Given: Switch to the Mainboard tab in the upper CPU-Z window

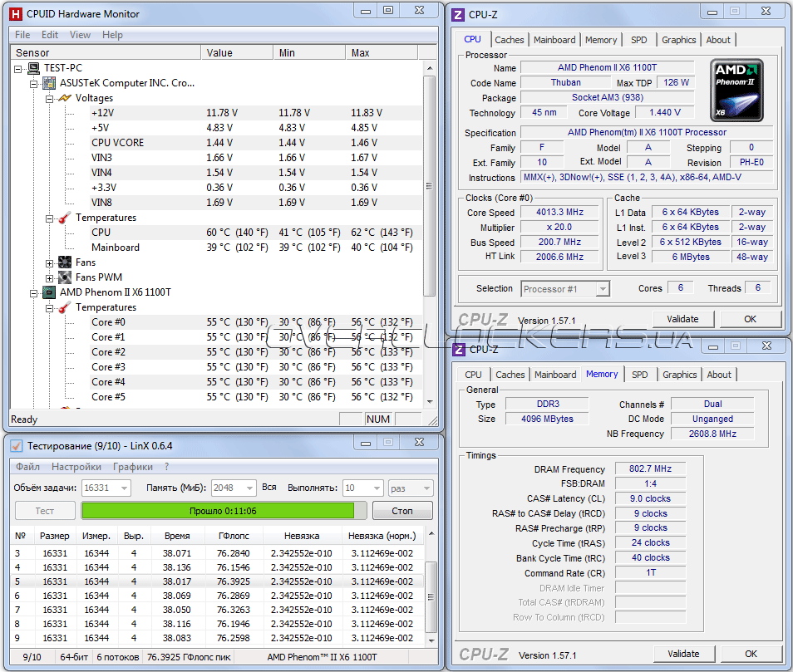Looking at the screenshot, I should [x=554, y=40].
